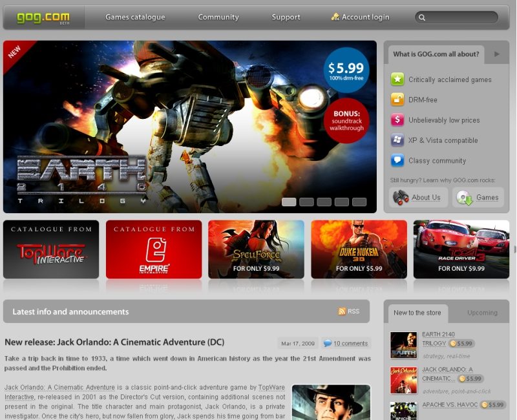Select the third banner slide indicator
Image resolution: width=517 pixels, height=420 pixels.
[324, 202]
